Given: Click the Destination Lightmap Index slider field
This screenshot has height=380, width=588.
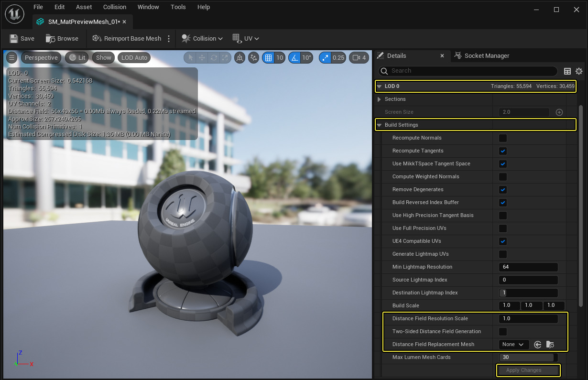Looking at the screenshot, I should point(528,293).
